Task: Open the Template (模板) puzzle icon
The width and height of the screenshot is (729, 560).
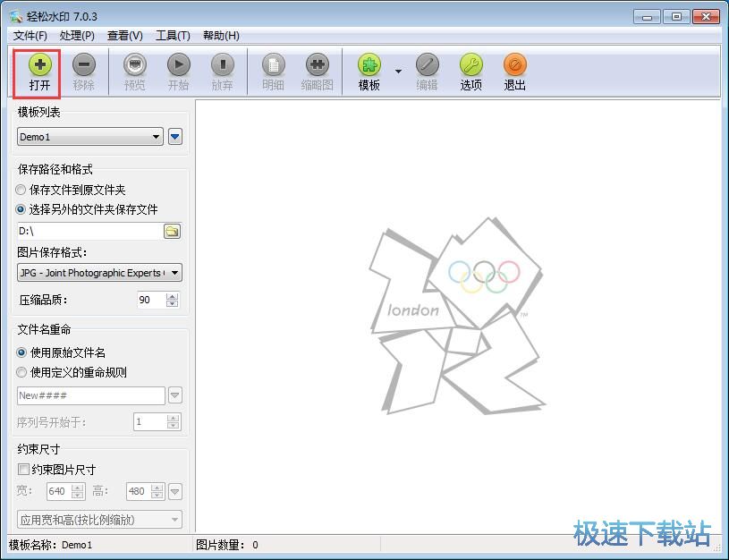Action: pos(369,65)
